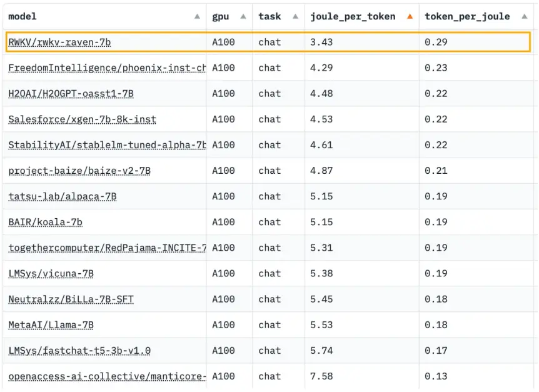The image size is (539, 392).
Task: Click chat in alpaca-7B row
Action: tap(269, 196)
